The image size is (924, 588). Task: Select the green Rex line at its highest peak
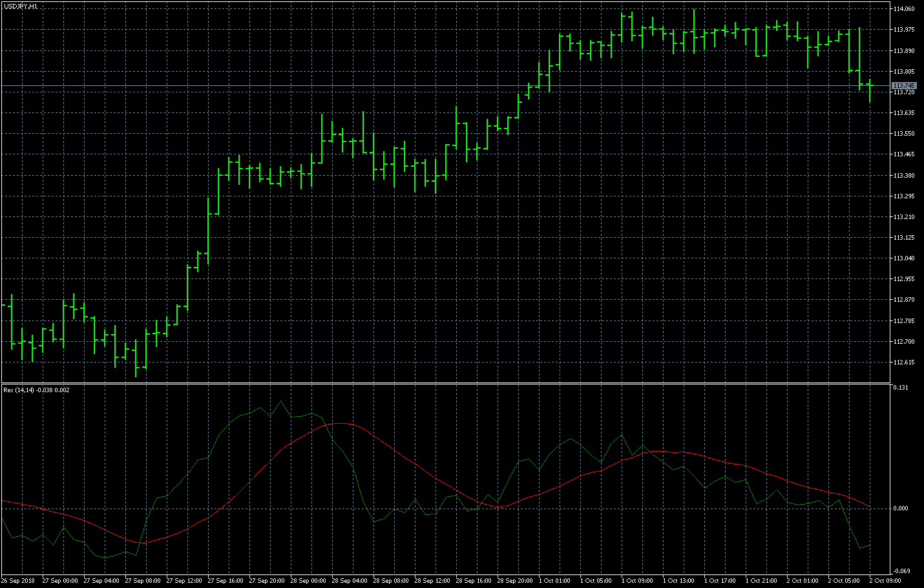click(280, 402)
